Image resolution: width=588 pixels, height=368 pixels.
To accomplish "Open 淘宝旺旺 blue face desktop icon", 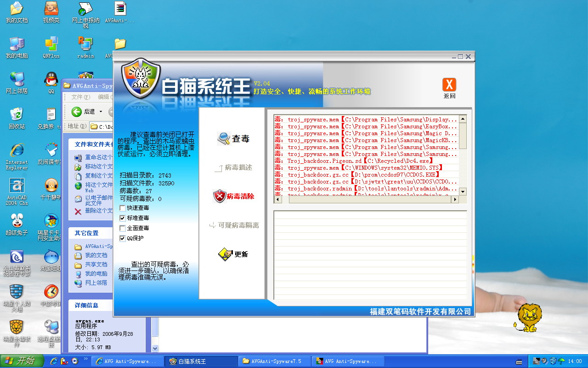I will click(51, 260).
